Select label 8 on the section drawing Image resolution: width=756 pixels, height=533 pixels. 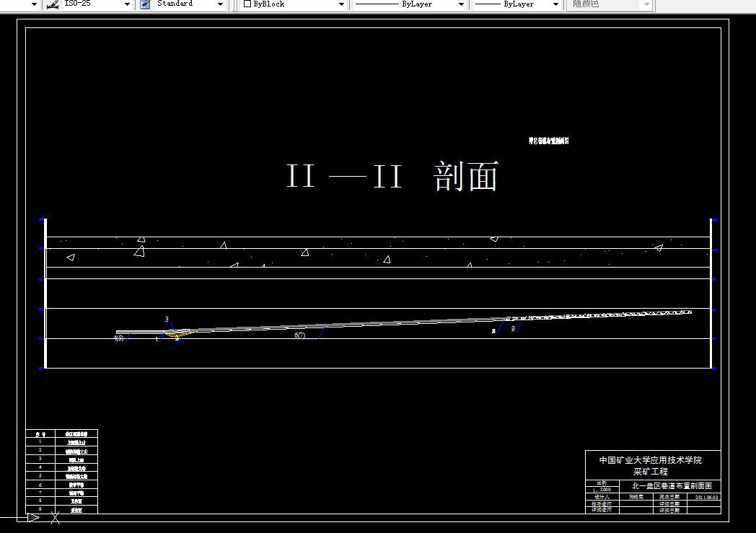point(493,331)
